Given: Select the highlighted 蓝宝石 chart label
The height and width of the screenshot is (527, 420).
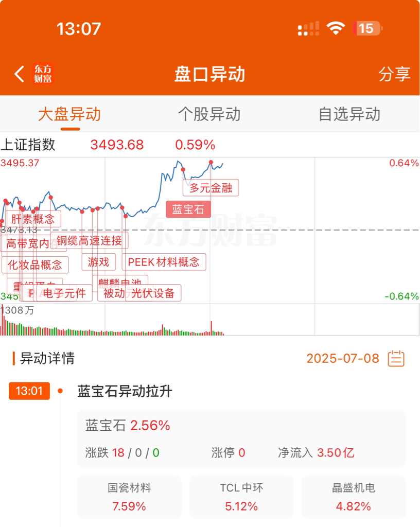Looking at the screenshot, I should [188, 209].
